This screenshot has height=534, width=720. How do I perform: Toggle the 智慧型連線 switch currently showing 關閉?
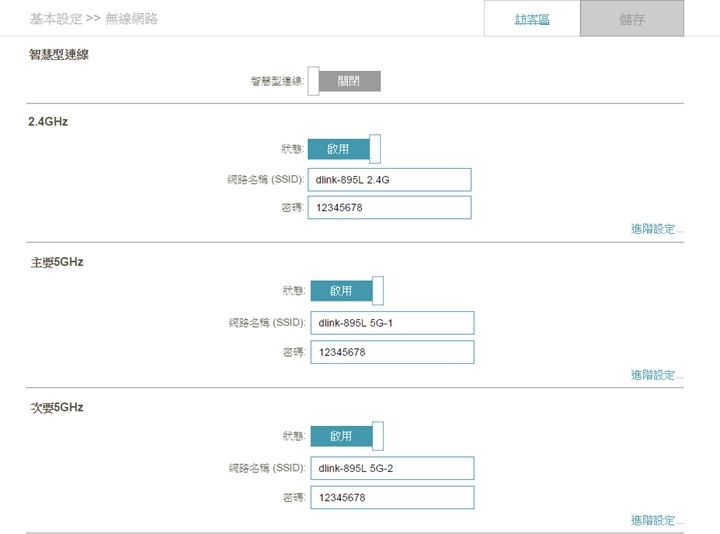pos(344,81)
